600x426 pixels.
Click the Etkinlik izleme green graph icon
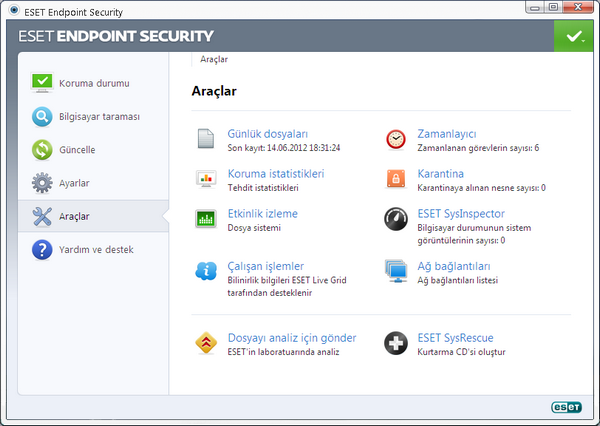pyautogui.click(x=206, y=219)
